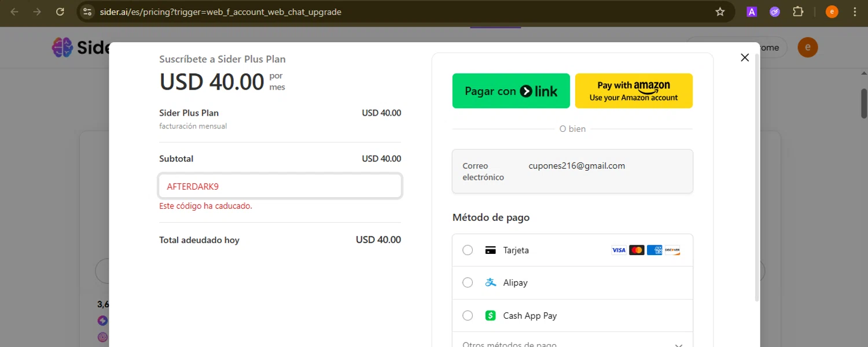Screen dimensions: 868x347
Task: Open site information icon in address bar
Action: pyautogui.click(x=87, y=12)
